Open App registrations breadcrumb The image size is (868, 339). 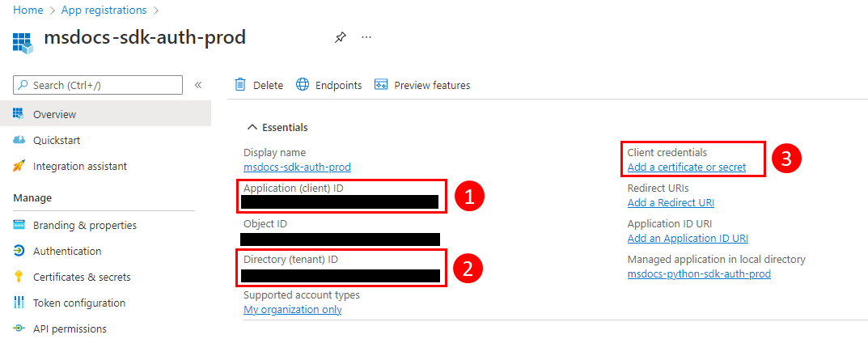coord(104,10)
